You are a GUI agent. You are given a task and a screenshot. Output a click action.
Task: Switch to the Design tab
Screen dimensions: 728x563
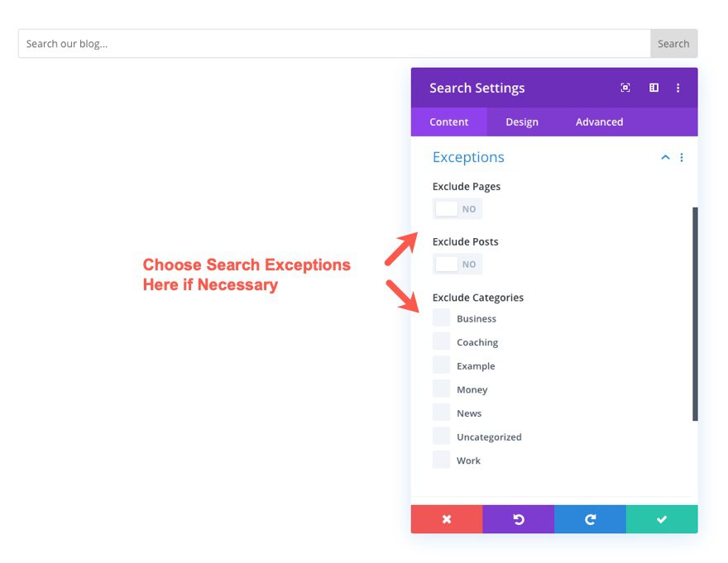pyautogui.click(x=521, y=122)
